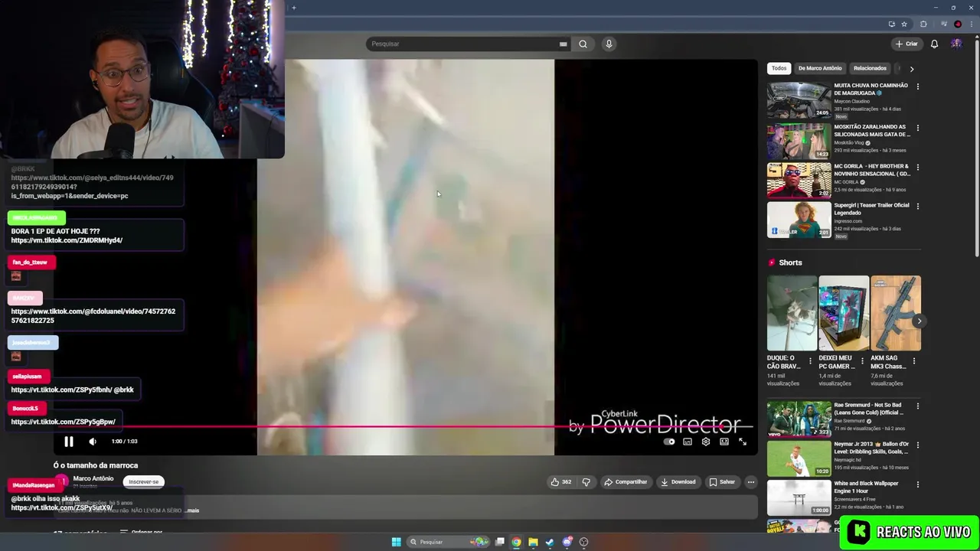980x551 pixels.
Task: Open the Chrome extensions puzzle icon
Action: 923,24
